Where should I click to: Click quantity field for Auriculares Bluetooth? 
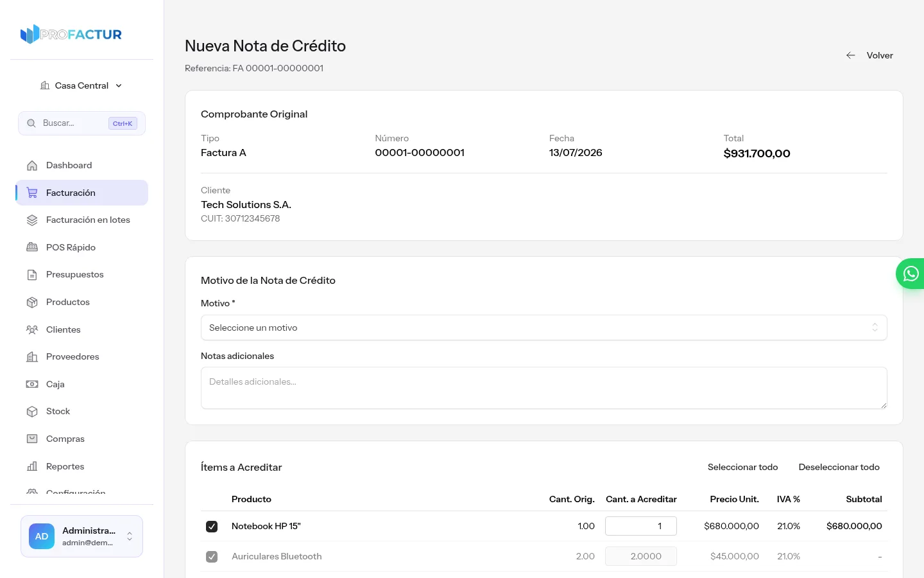pyautogui.click(x=641, y=556)
